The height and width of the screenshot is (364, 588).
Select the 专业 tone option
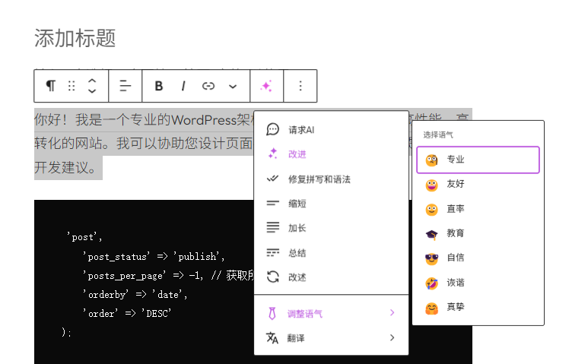478,160
